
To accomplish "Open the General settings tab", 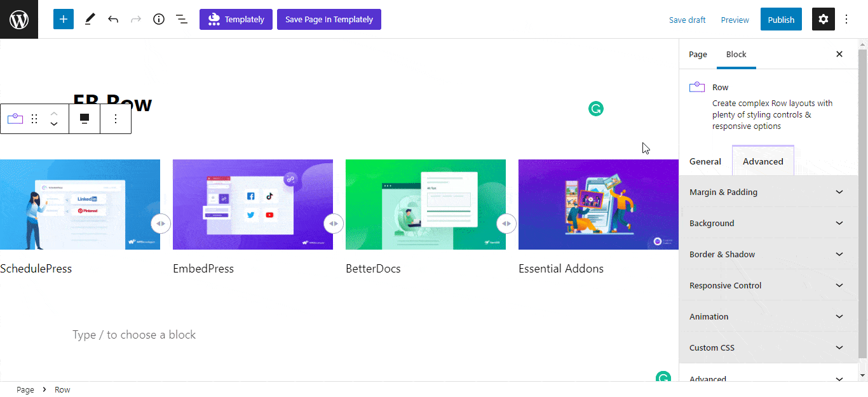I will (x=705, y=161).
